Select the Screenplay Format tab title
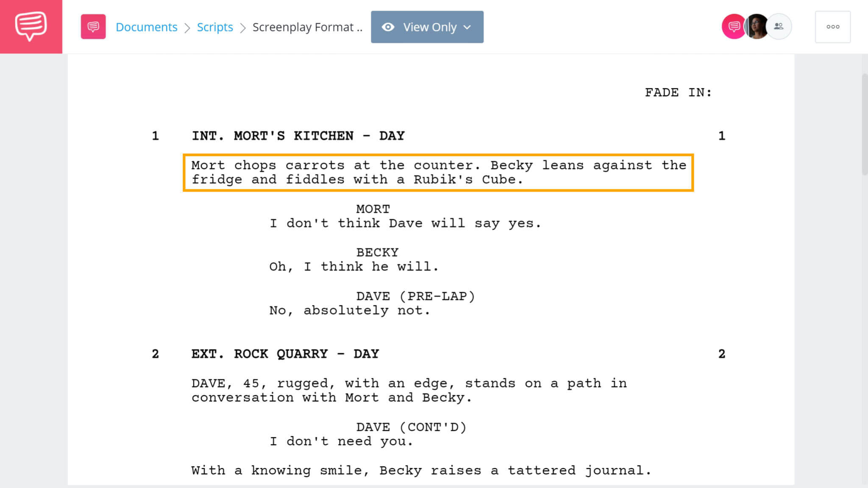 tap(308, 27)
